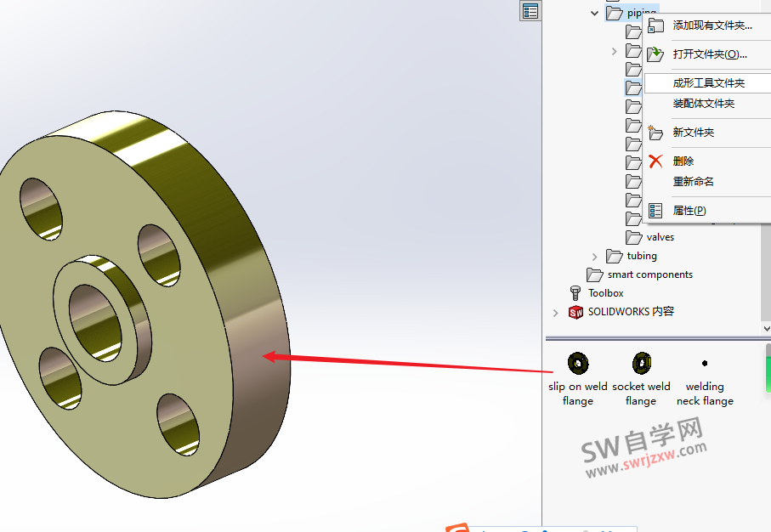Click the SOLIDWORKS 内容 cube icon
The height and width of the screenshot is (532, 771).
coord(575,313)
